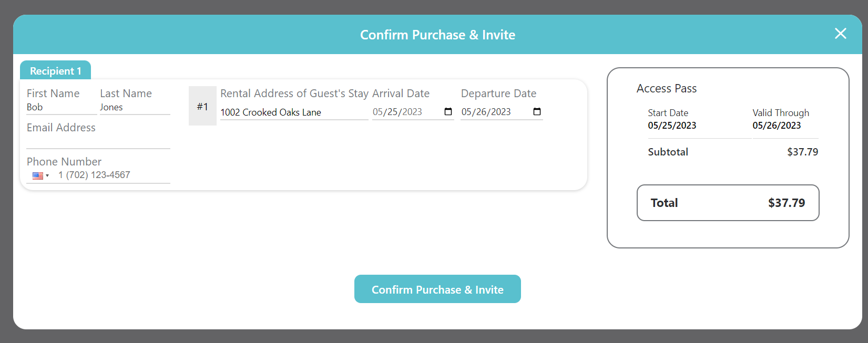Edit rental address 1002 Crooked Oaks Lane
This screenshot has height=343, width=868.
(294, 112)
